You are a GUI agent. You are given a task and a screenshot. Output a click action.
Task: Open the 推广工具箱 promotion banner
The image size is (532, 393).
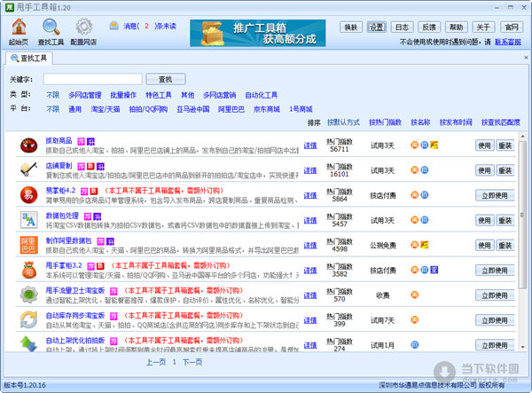[x=257, y=33]
